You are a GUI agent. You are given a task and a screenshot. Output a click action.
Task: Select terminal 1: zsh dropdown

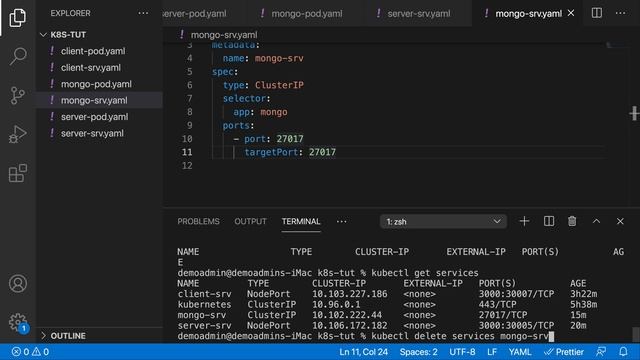tap(443, 222)
